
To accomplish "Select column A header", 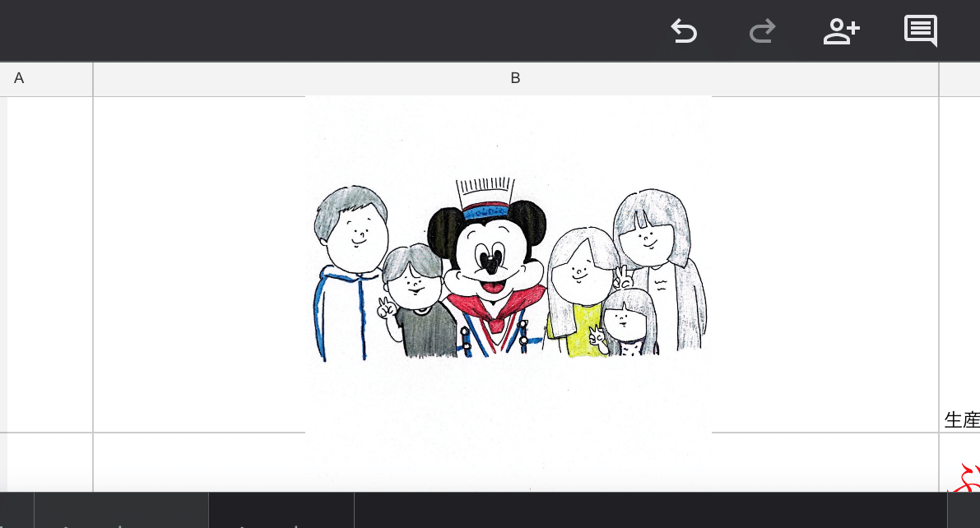I will [46, 79].
